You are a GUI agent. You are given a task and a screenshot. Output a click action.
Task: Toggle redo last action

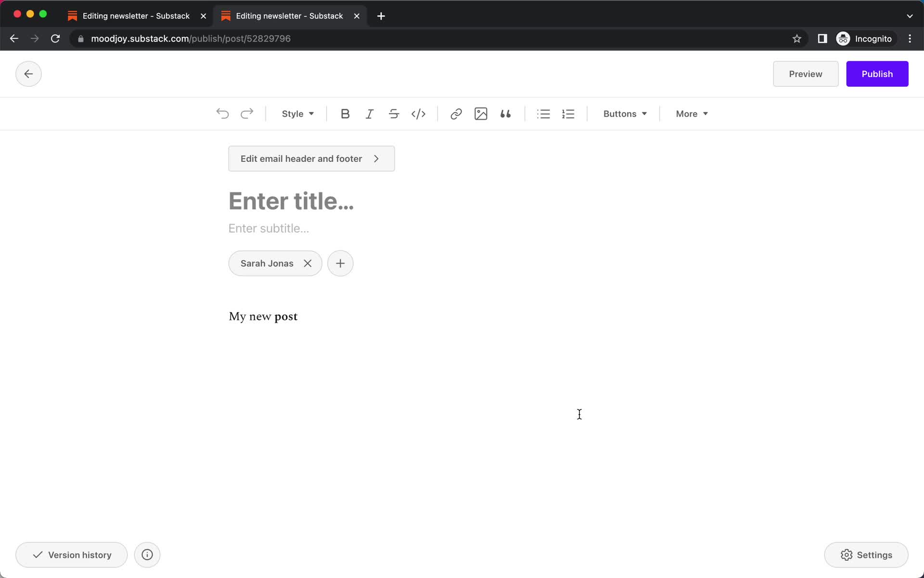(246, 113)
